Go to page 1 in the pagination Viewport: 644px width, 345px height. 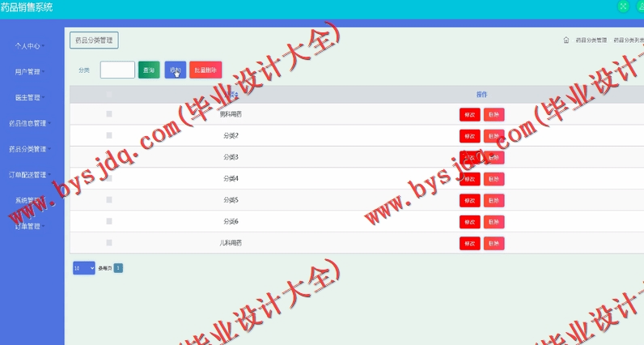[x=118, y=268]
